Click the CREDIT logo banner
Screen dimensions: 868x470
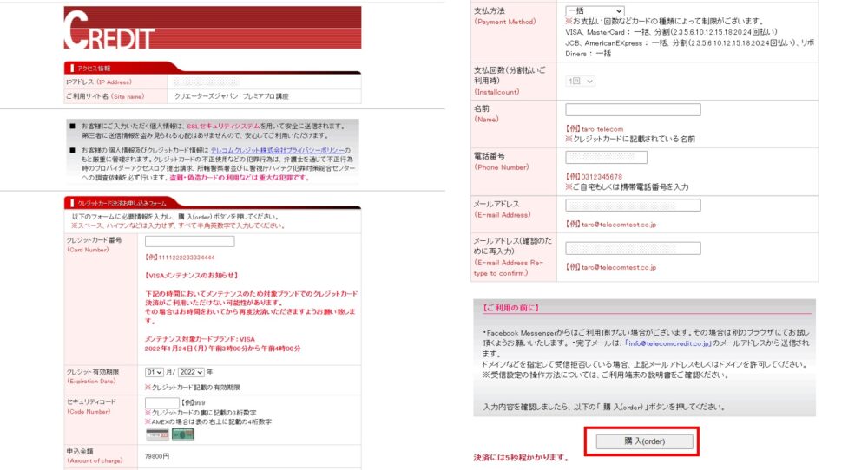[213, 28]
